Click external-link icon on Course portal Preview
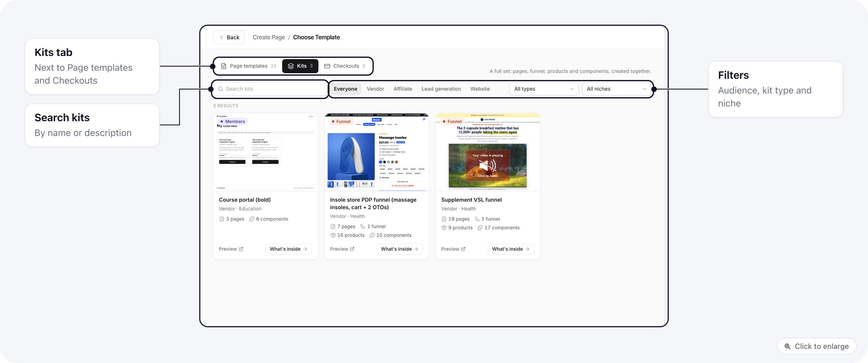868x363 pixels. click(x=241, y=249)
